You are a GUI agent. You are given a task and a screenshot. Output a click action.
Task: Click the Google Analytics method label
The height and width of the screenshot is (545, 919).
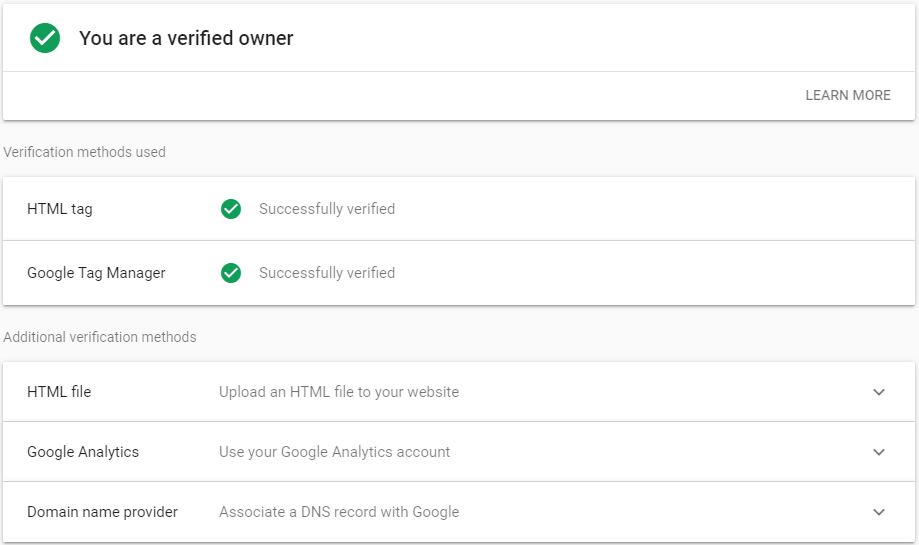pos(83,452)
